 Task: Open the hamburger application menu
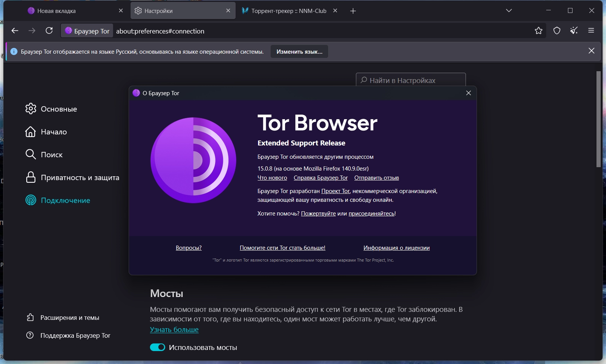tap(591, 31)
